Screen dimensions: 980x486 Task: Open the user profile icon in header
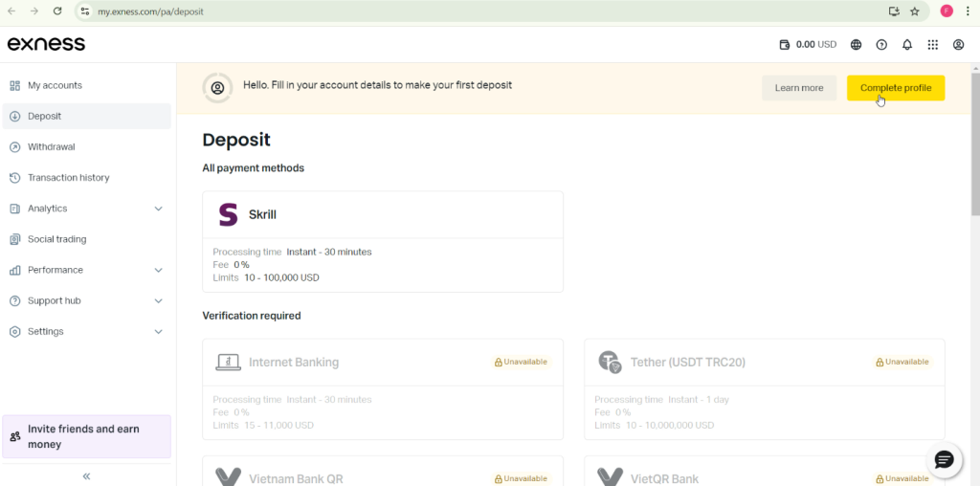[958, 44]
